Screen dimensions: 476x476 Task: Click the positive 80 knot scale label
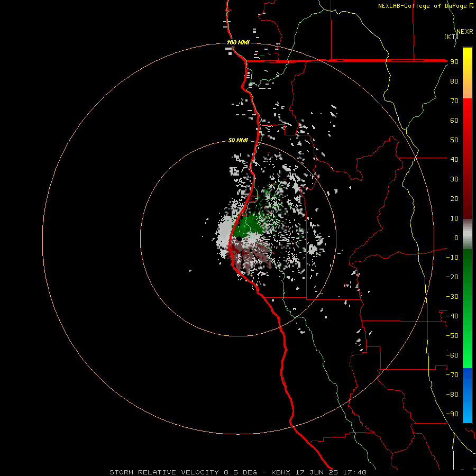pyautogui.click(x=454, y=81)
